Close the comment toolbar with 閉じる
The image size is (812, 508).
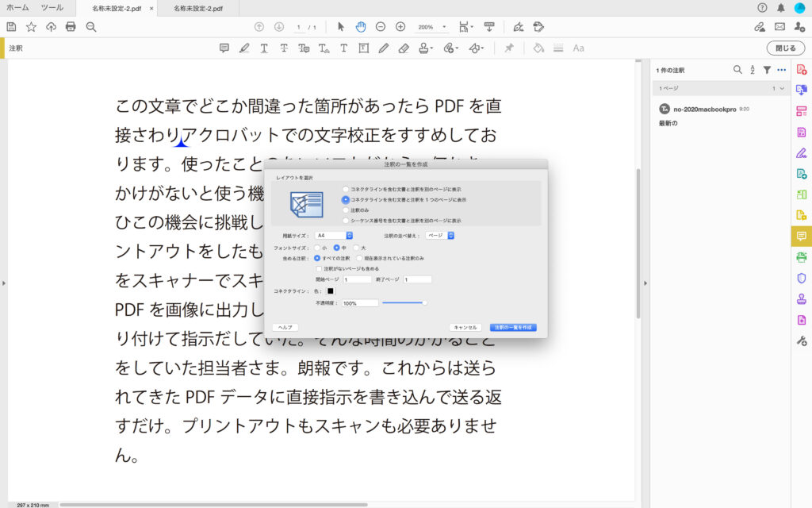[x=786, y=48]
